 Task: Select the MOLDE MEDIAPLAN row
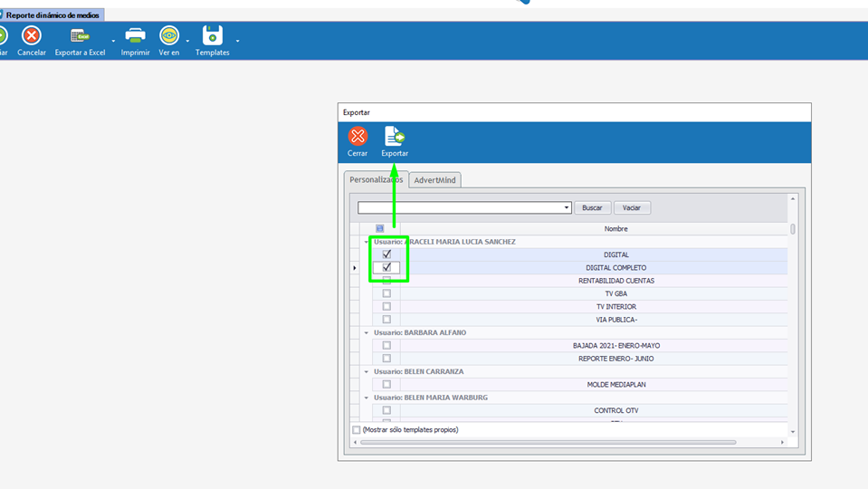pos(615,385)
